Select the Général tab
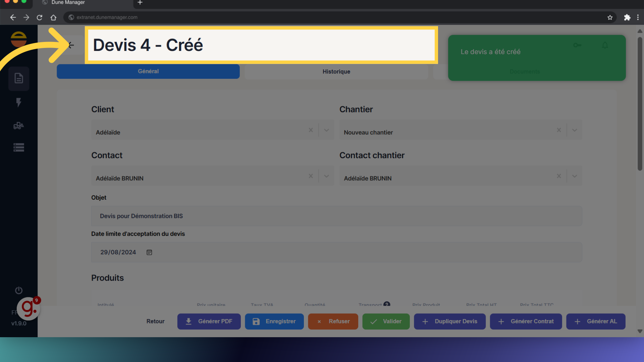The width and height of the screenshot is (644, 362). click(x=148, y=71)
